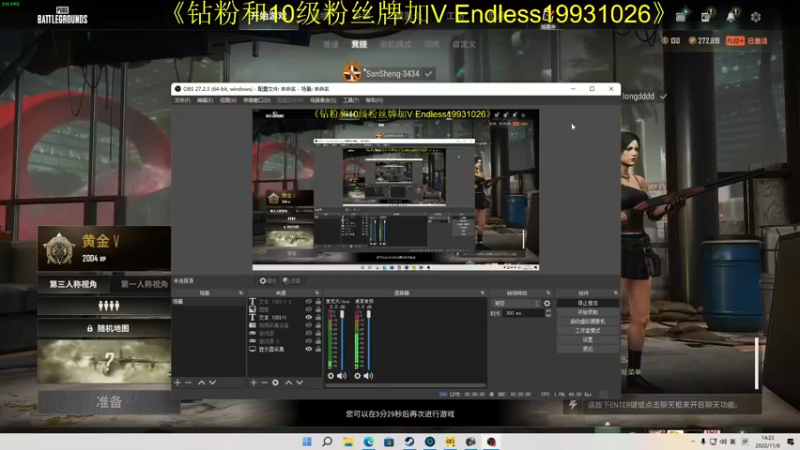Viewport: 800px width, 450px height.
Task: Move the source up with the Sources panel up arrow
Action: tap(289, 382)
